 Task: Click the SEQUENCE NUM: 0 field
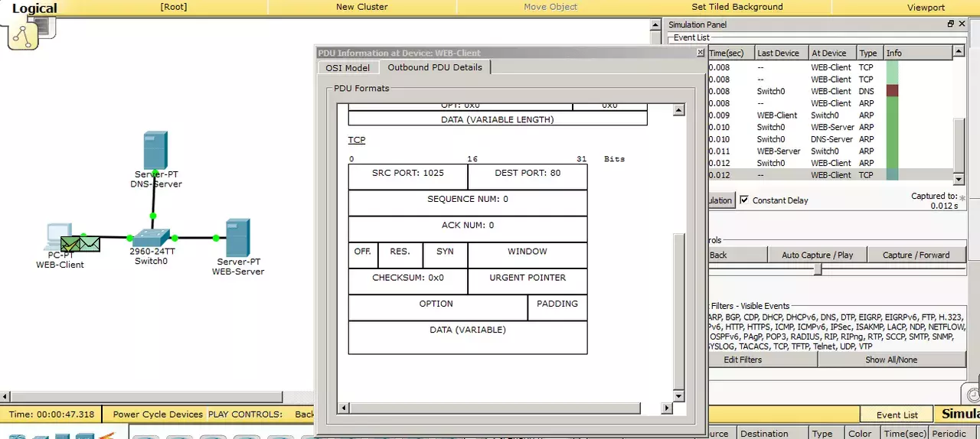[x=468, y=203]
